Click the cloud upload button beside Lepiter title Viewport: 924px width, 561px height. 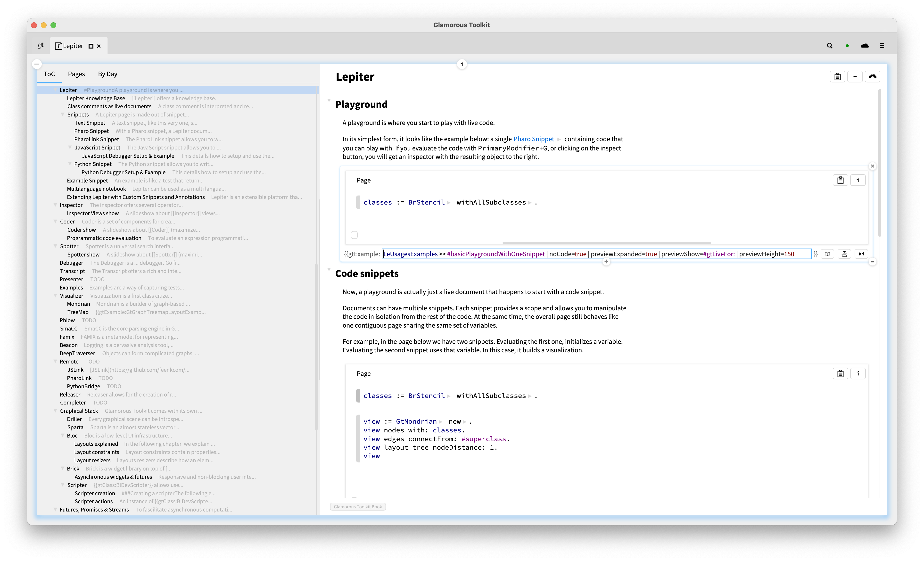click(x=873, y=76)
